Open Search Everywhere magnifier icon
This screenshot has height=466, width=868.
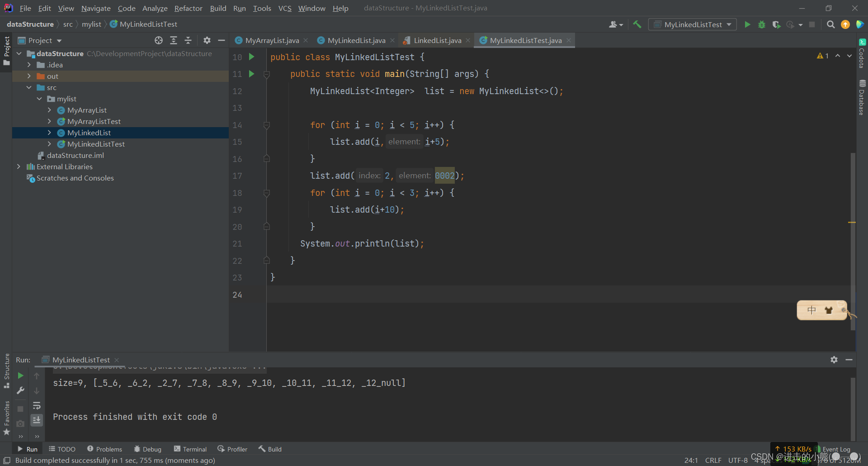click(x=830, y=24)
